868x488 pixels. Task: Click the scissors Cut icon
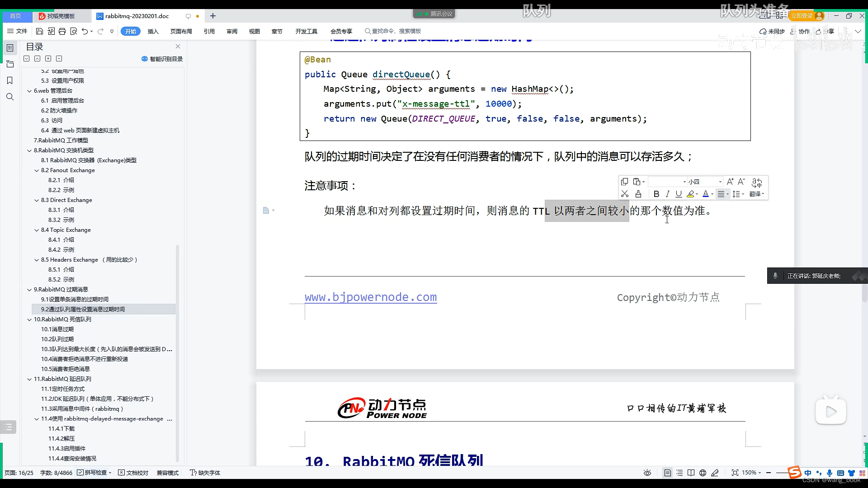tap(625, 194)
